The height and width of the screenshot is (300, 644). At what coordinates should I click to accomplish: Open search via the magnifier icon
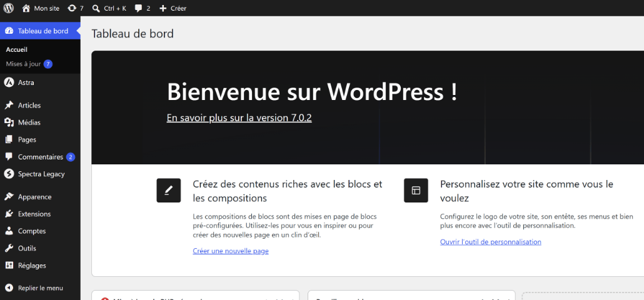point(96,8)
